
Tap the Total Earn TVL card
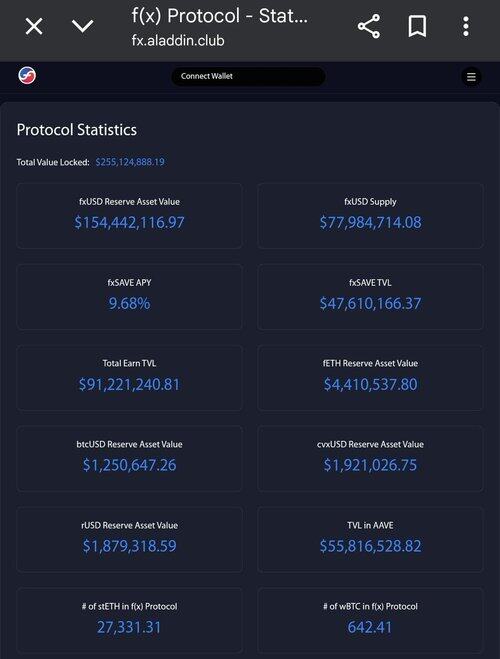click(129, 377)
